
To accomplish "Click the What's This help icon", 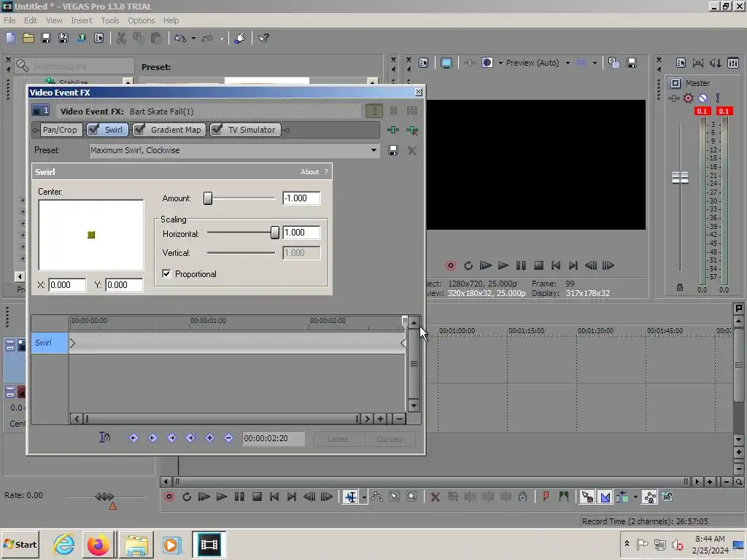I will 263,38.
